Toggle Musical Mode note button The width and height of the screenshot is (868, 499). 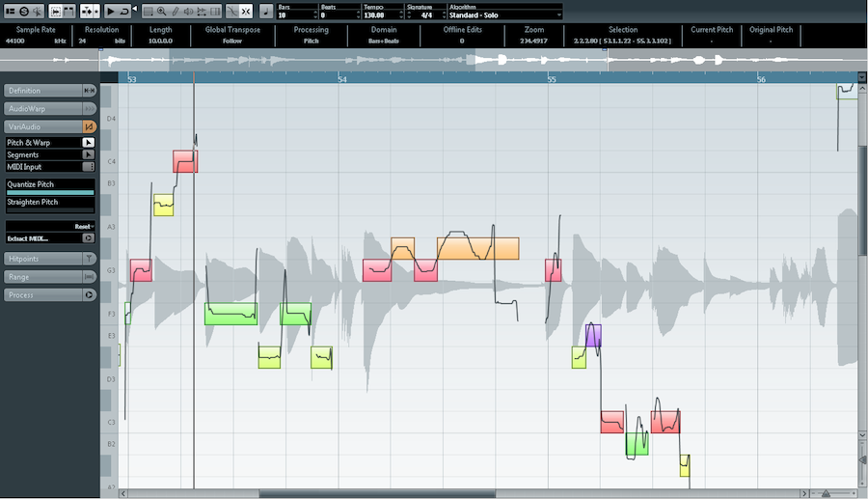point(266,11)
